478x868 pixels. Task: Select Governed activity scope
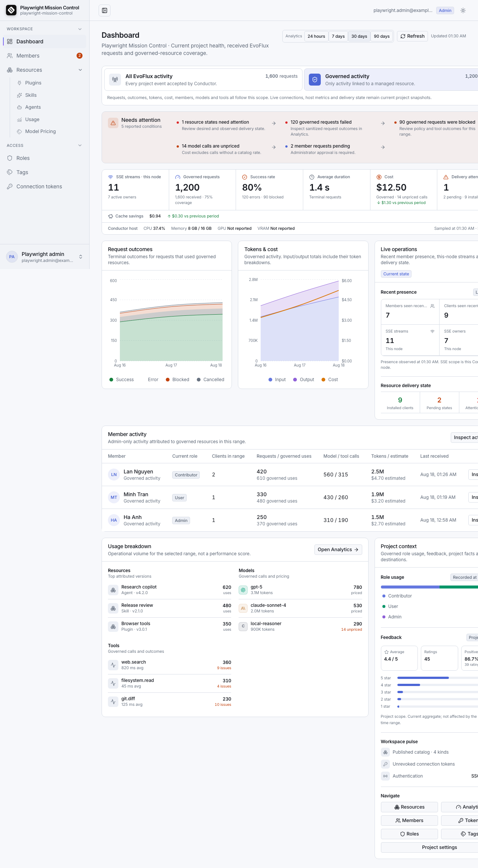click(x=391, y=80)
